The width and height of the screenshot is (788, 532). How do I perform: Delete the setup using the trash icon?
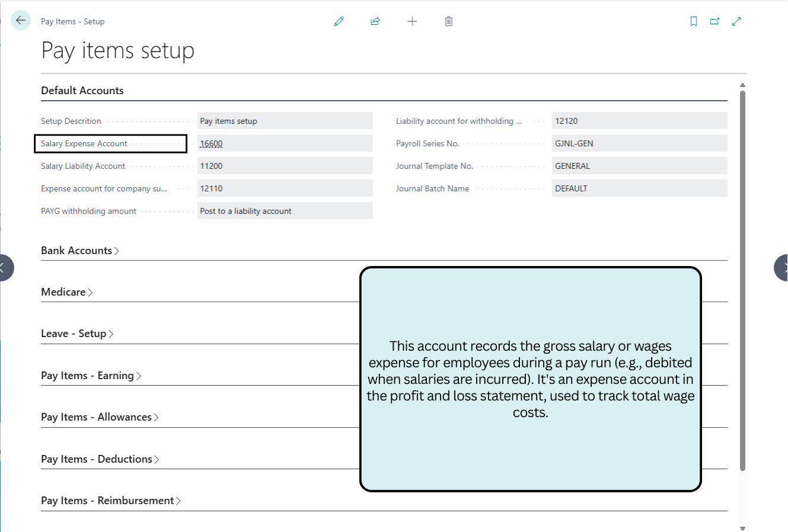tap(448, 21)
